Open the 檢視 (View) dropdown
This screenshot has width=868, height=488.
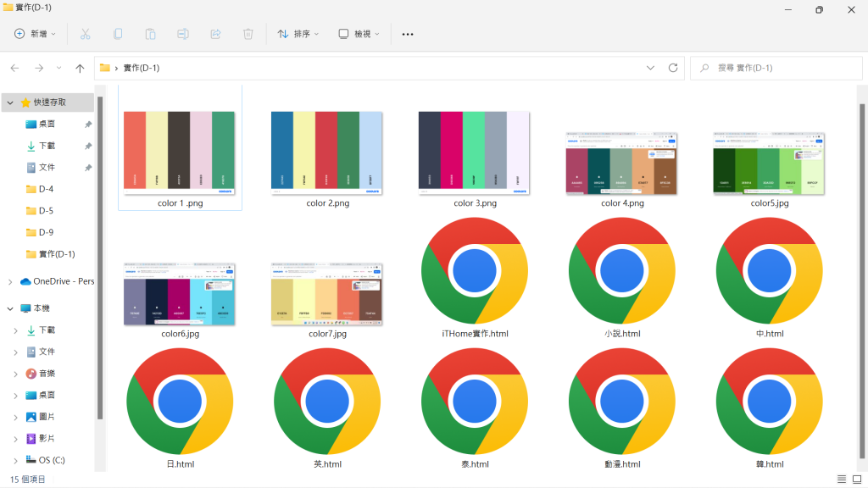[x=359, y=34]
